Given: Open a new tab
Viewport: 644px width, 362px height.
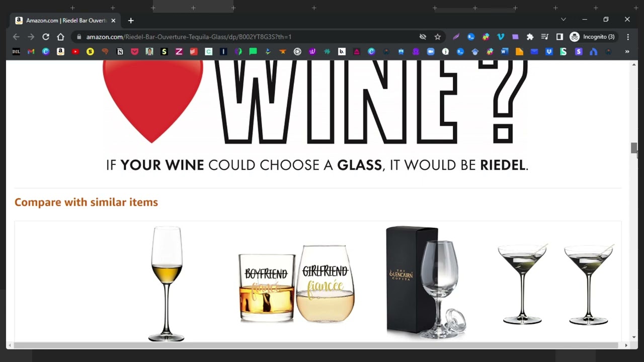Looking at the screenshot, I should pos(131,21).
